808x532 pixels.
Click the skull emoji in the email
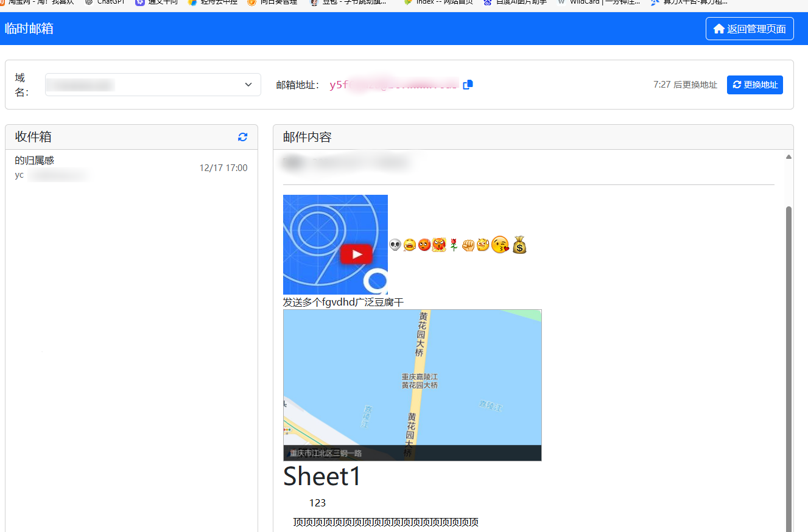[x=395, y=245]
